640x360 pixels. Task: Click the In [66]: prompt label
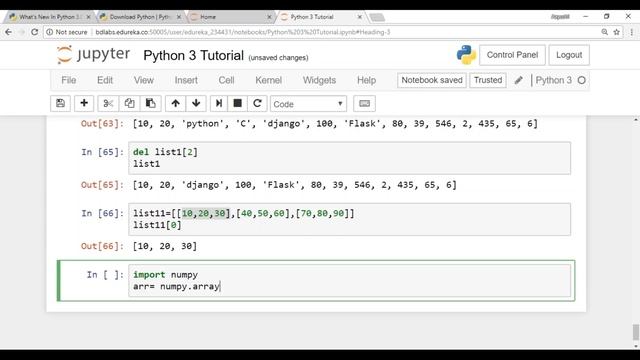pyautogui.click(x=102, y=213)
